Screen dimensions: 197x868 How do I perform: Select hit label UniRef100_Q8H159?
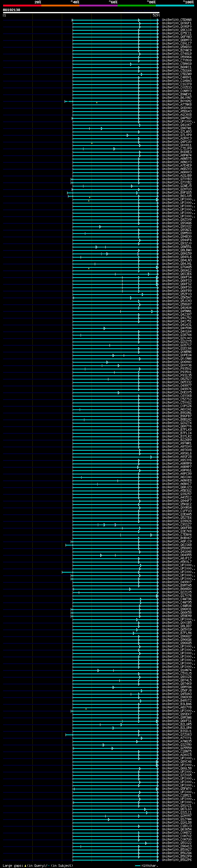coord(176,254)
